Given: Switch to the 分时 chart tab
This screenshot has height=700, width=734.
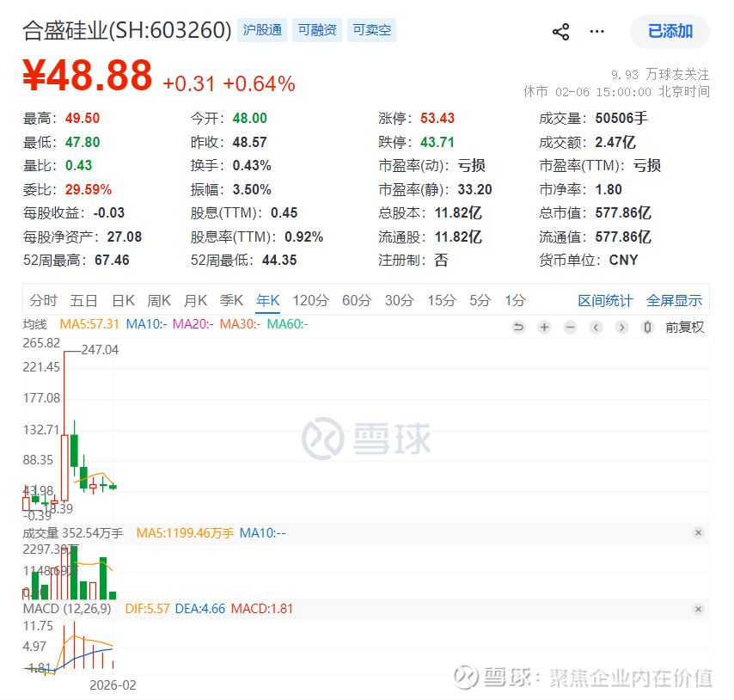Looking at the screenshot, I should [43, 300].
